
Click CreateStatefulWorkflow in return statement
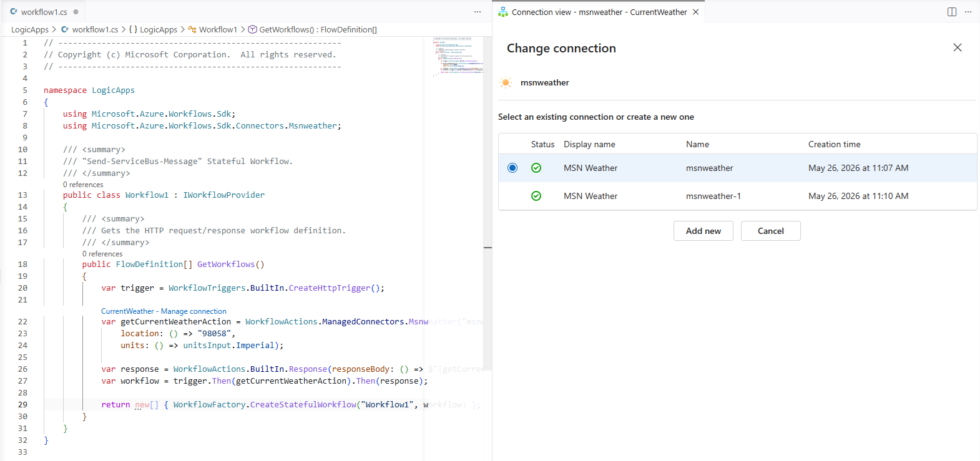[303, 404]
